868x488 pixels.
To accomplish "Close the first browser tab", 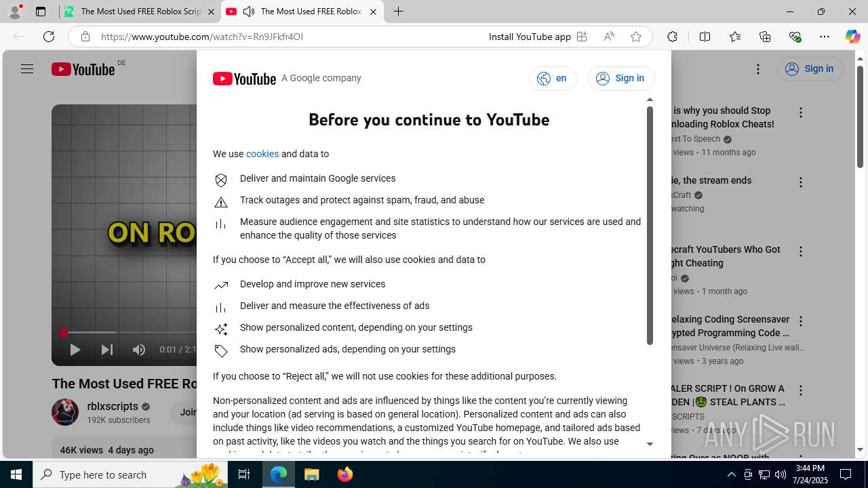I will [x=211, y=12].
